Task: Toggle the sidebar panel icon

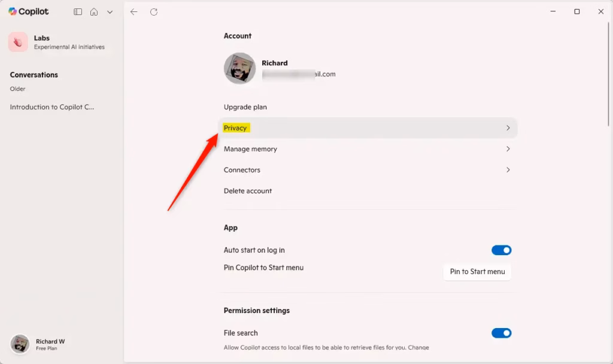Action: pyautogui.click(x=78, y=12)
